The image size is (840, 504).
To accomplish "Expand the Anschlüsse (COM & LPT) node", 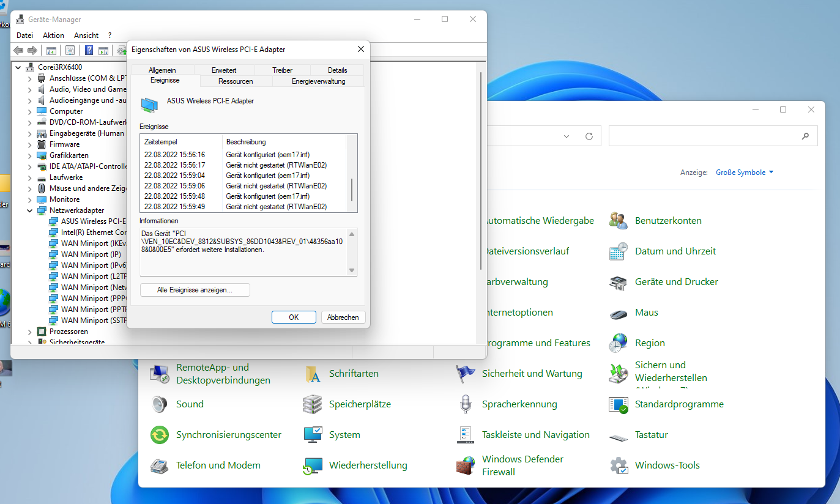I will click(x=29, y=78).
